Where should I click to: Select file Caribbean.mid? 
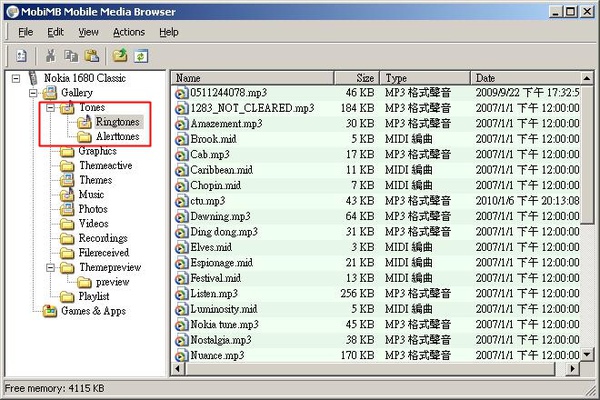[x=222, y=170]
